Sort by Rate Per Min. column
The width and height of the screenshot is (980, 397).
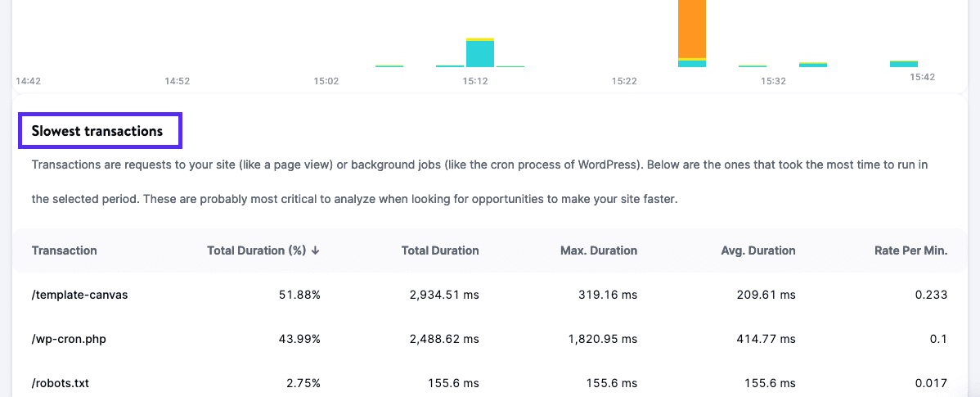tap(910, 250)
